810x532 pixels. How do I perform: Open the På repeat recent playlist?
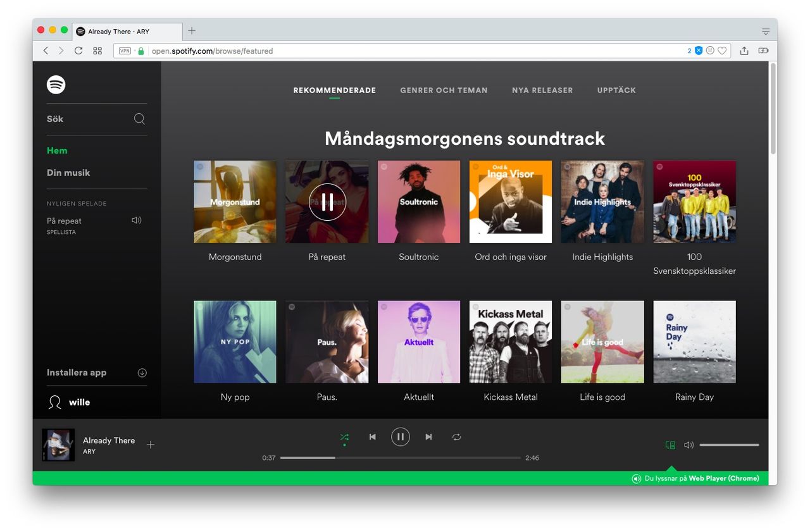click(64, 221)
